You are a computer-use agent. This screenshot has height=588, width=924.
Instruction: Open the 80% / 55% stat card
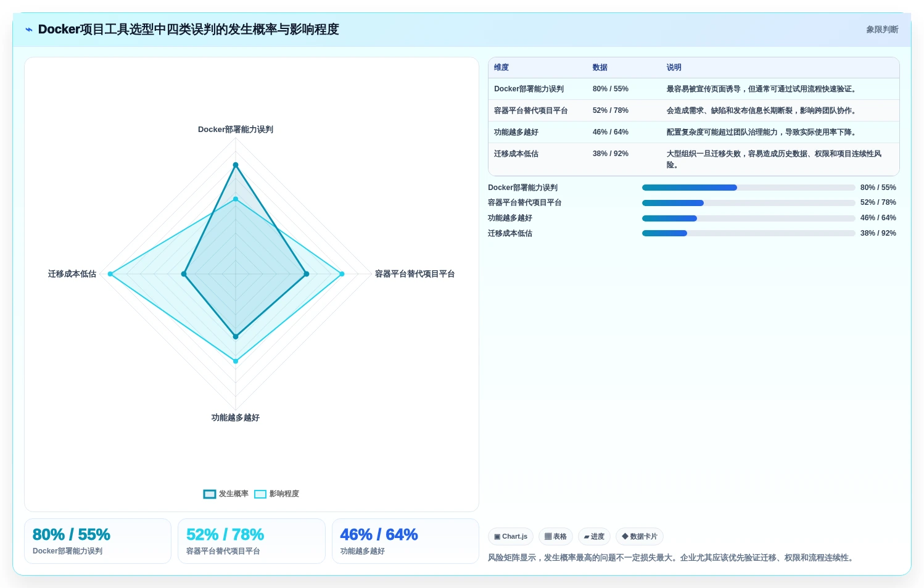pos(97,541)
